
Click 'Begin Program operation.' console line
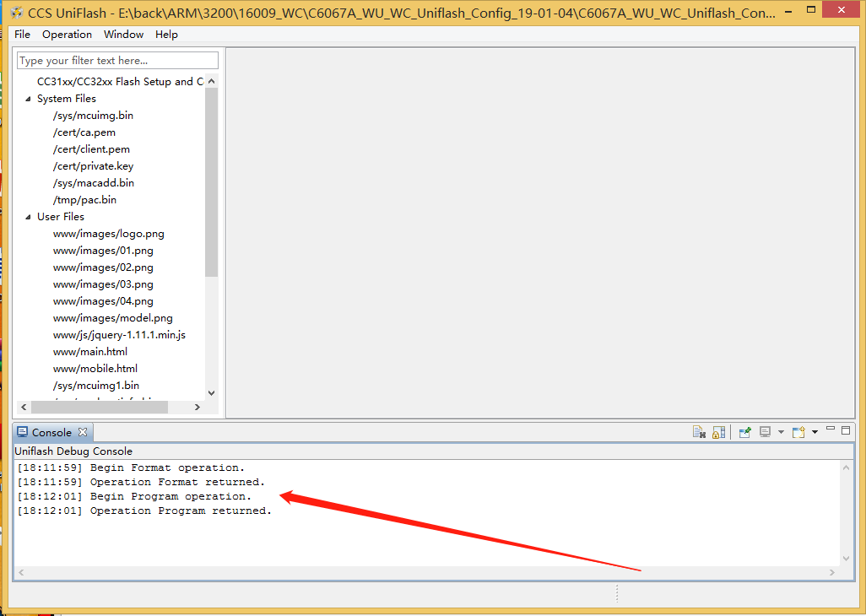[x=134, y=496]
